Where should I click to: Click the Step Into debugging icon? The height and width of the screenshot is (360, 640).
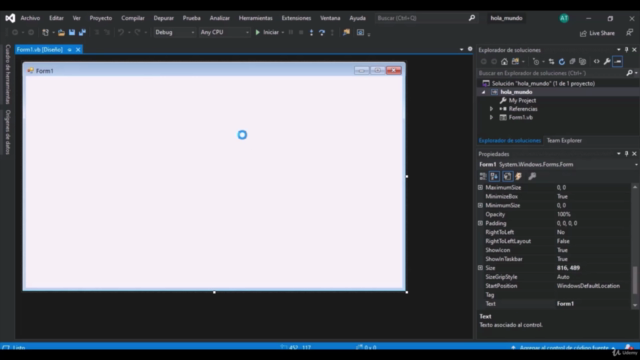[x=311, y=32]
